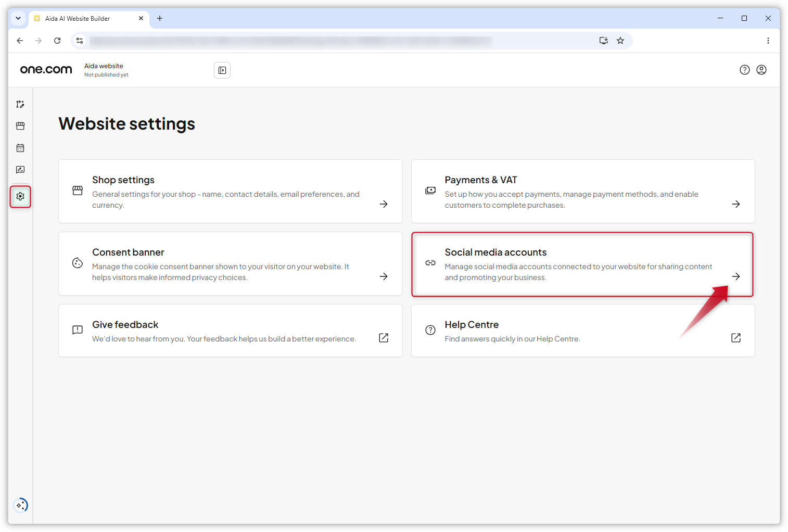This screenshot has height=532, width=788.
Task: Open the Payments & VAT title
Action: 481,180
